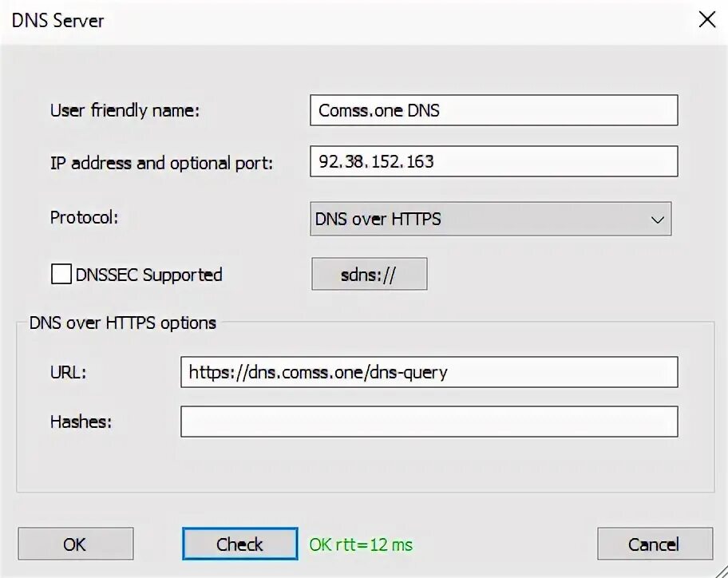Click the 'DNS Server' window title
This screenshot has height=578, width=728.
[57, 21]
